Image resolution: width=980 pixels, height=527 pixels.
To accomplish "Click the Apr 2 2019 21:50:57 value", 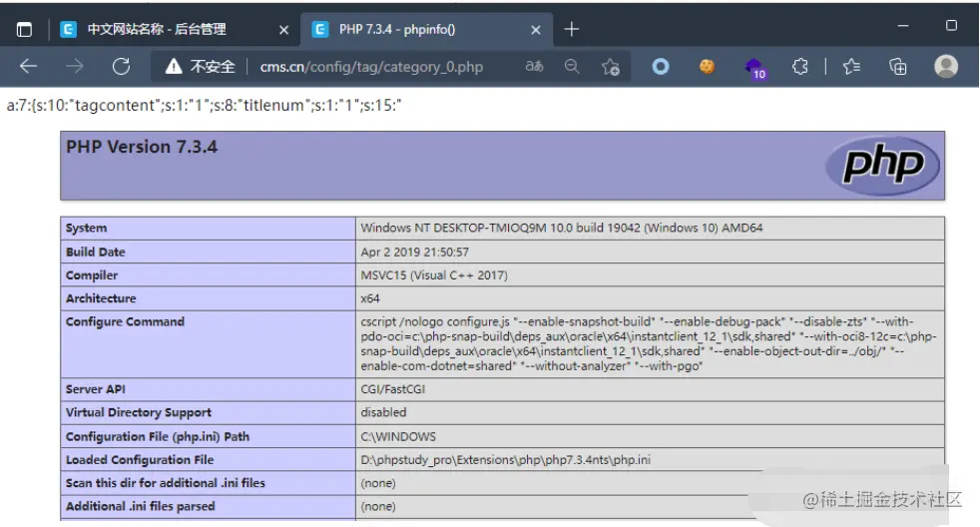I will [414, 252].
